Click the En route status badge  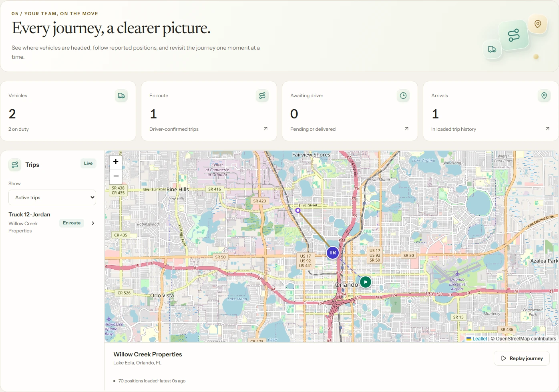pyautogui.click(x=72, y=223)
